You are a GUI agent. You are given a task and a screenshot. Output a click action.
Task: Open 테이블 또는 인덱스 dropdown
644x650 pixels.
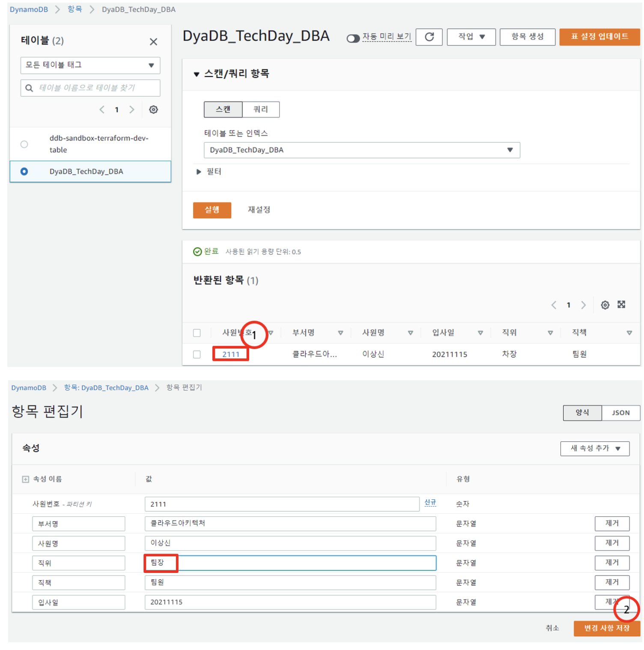(362, 150)
